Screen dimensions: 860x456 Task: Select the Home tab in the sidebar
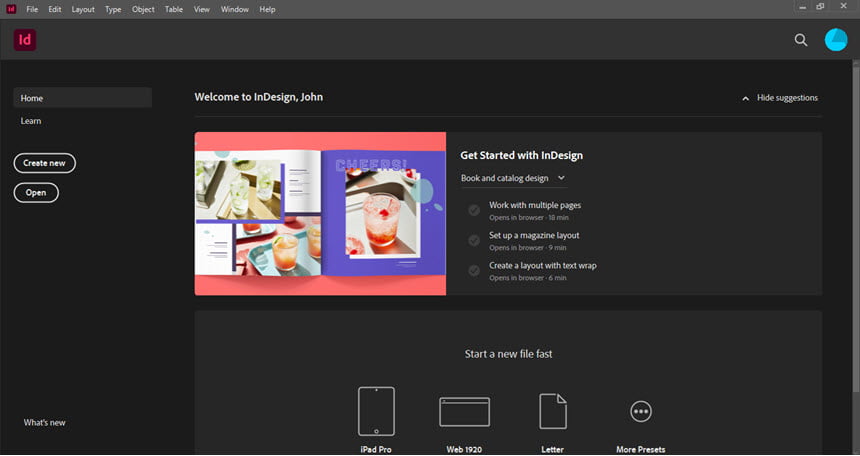click(83, 98)
